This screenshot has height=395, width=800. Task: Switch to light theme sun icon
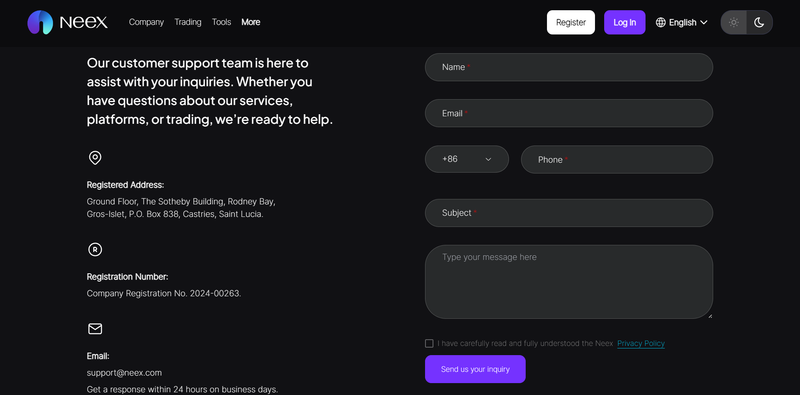[734, 22]
